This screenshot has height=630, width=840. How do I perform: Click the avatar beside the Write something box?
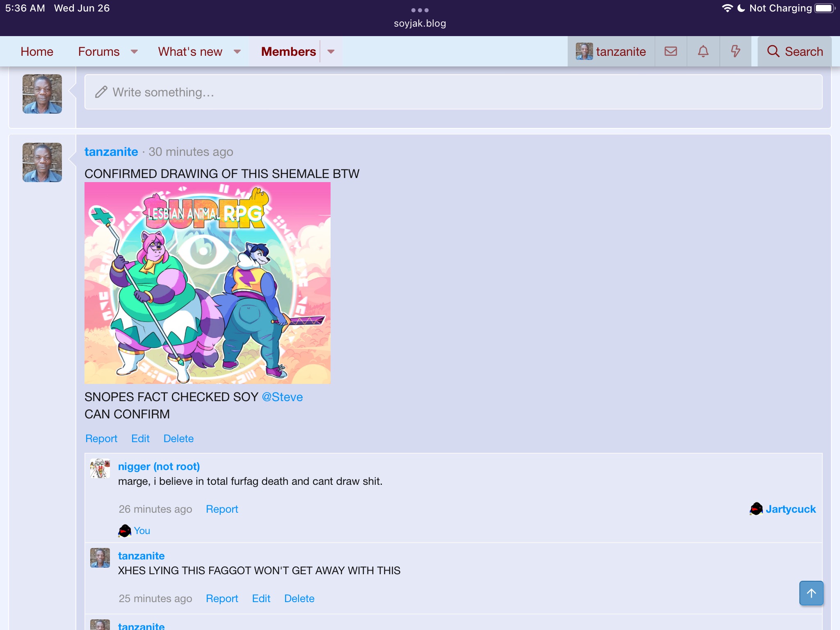(x=42, y=94)
